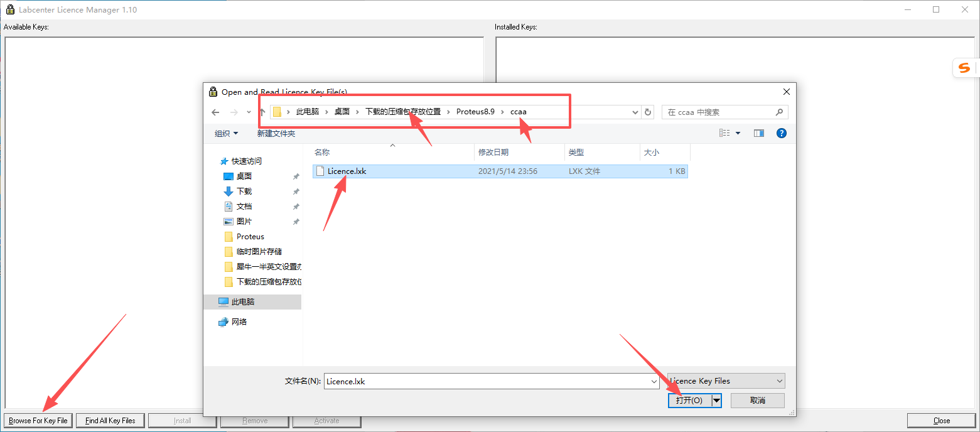
Task: Click 2021/5/14 23:56 date cell
Action: tap(508, 171)
